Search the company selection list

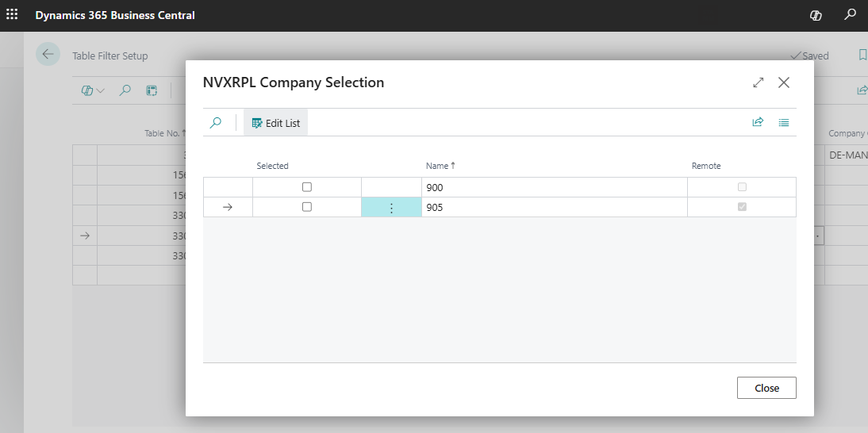[x=215, y=123]
